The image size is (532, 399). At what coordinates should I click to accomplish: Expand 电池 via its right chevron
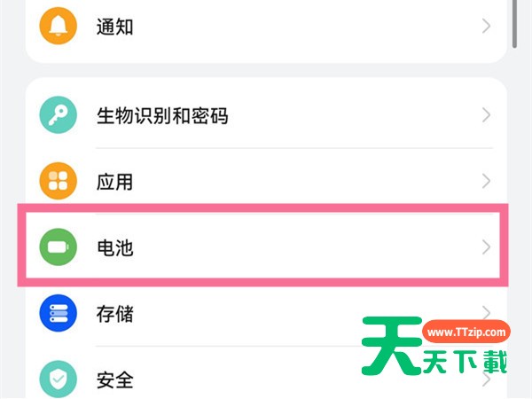pos(486,247)
